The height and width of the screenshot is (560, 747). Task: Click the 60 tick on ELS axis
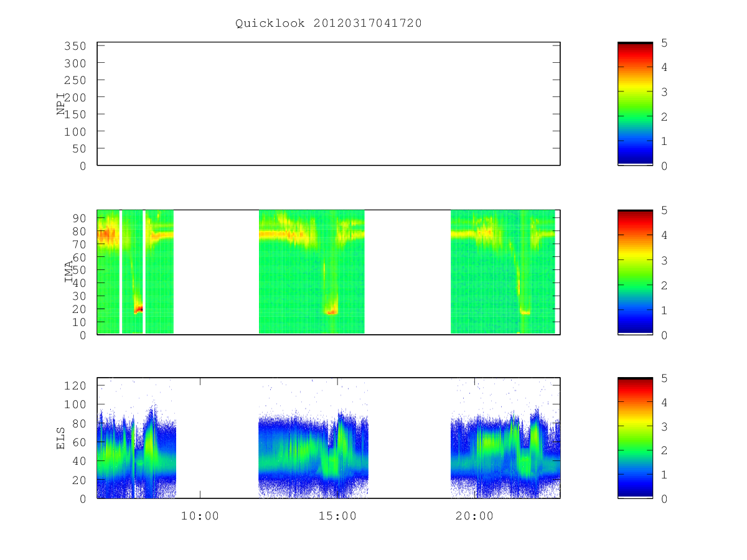[x=78, y=442]
